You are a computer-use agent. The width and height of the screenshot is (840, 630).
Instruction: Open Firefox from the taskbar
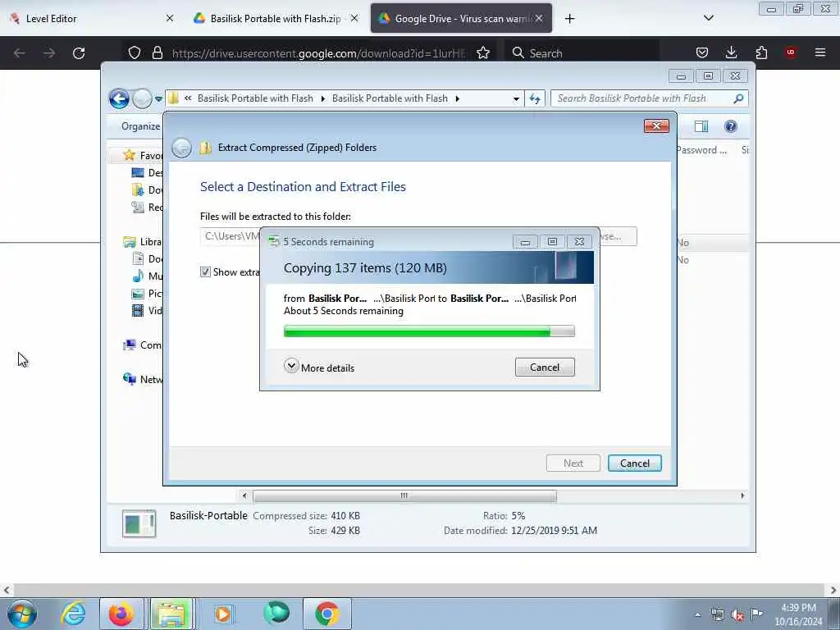(x=121, y=614)
